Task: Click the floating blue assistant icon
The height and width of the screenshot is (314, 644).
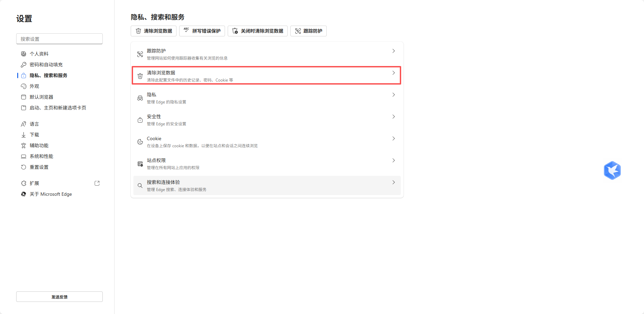Action: pyautogui.click(x=613, y=170)
